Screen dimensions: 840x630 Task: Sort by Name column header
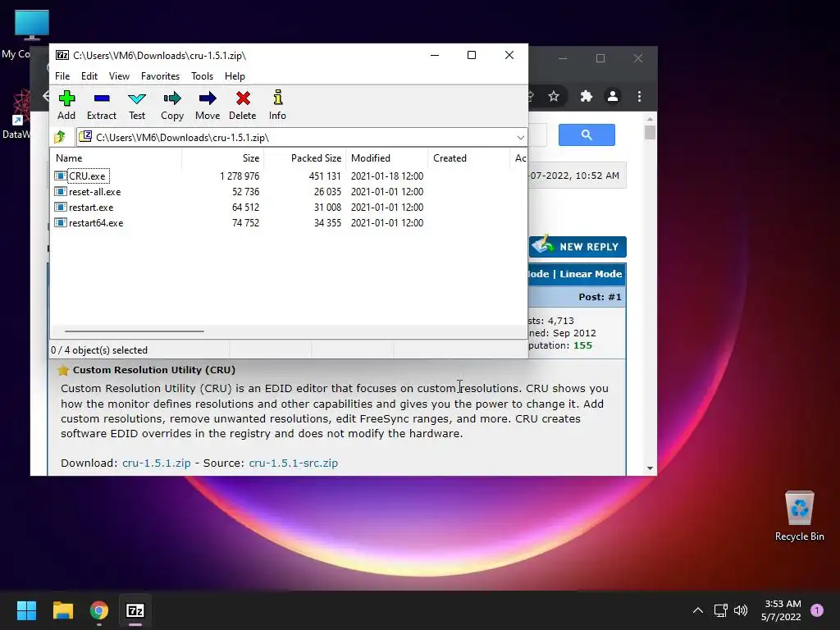(x=116, y=158)
